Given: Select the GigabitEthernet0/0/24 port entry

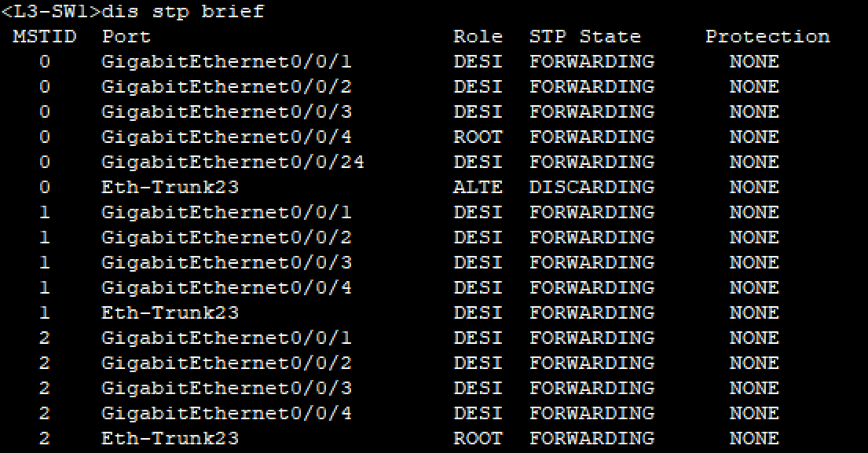Looking at the screenshot, I should point(233,163).
